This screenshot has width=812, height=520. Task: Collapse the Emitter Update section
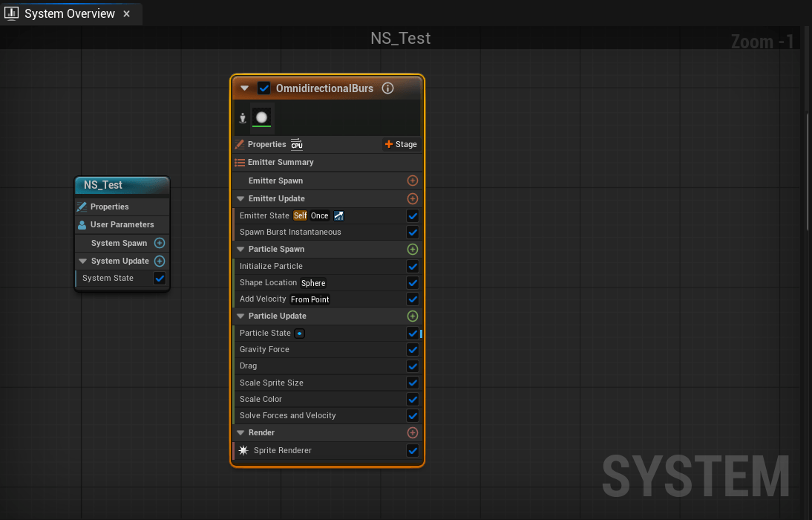coord(240,198)
